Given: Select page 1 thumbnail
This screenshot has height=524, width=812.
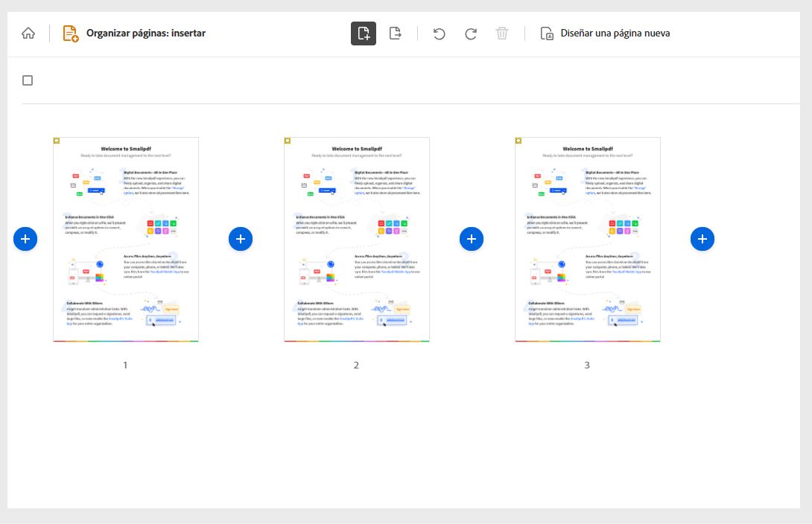Looking at the screenshot, I should pyautogui.click(x=126, y=240).
